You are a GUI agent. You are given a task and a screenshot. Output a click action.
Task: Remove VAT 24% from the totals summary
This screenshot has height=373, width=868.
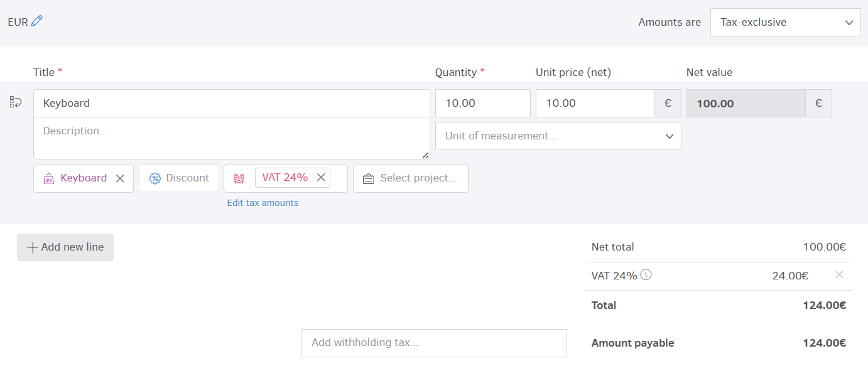tap(839, 274)
